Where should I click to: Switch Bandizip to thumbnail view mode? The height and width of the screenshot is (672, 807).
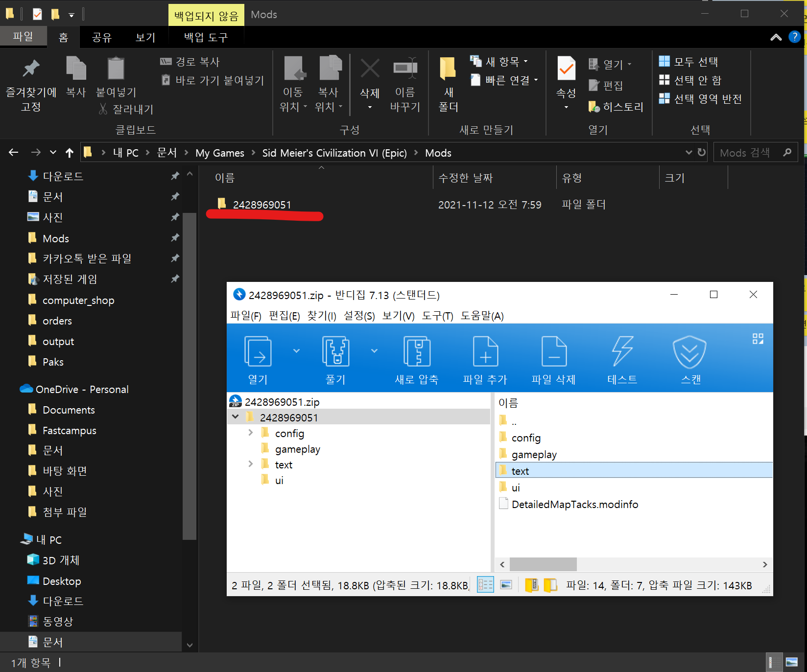pyautogui.click(x=506, y=585)
